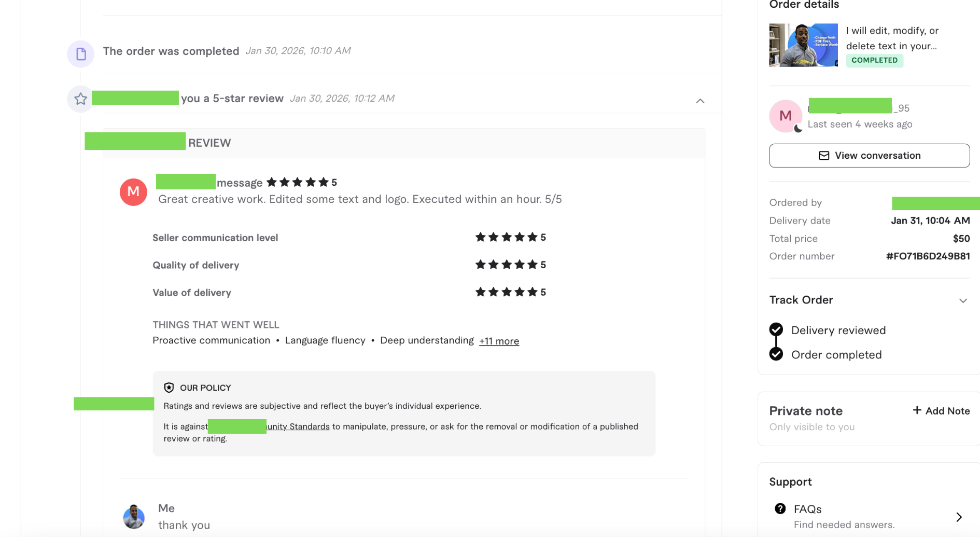This screenshot has width=980, height=551.
Task: Collapse the Track Order section
Action: (x=963, y=300)
